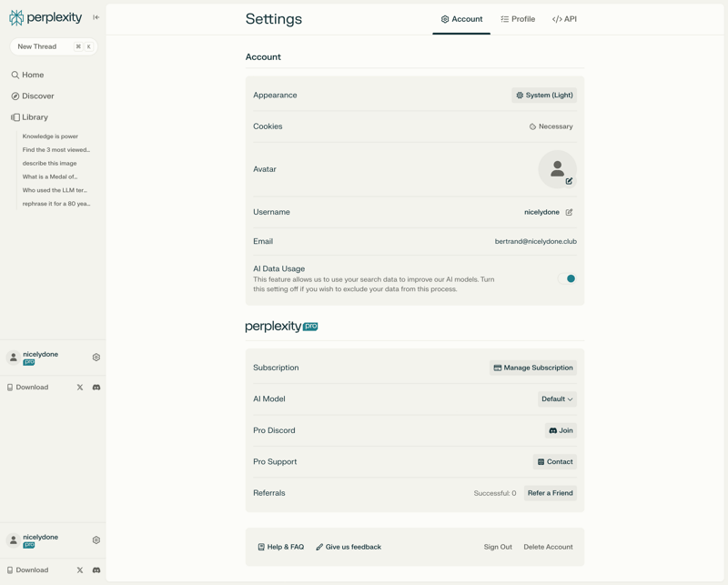Switch to the Profile tab
The width and height of the screenshot is (728, 585).
[x=517, y=18]
